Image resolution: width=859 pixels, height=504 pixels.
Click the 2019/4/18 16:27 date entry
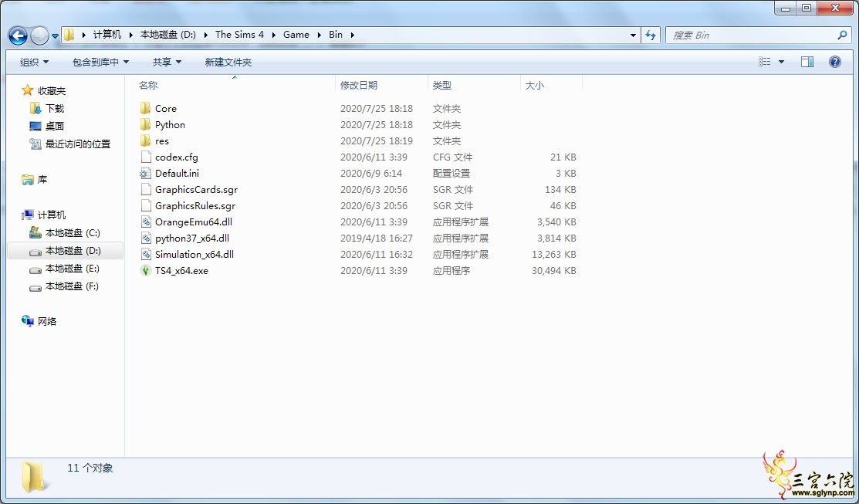[x=377, y=238]
